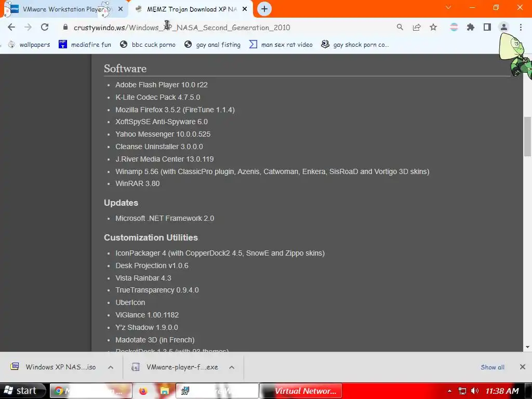Click the scrollbar down arrow
This screenshot has height=399, width=532.
527,347
